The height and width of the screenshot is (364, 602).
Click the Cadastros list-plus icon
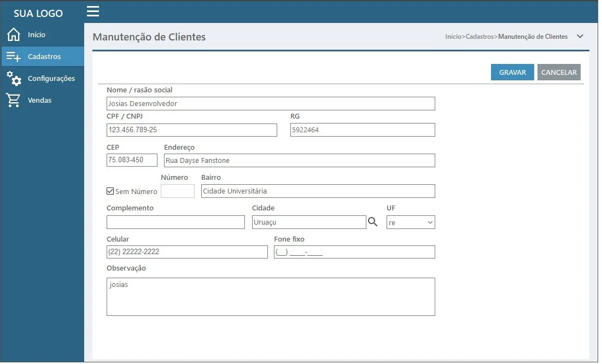click(x=14, y=56)
